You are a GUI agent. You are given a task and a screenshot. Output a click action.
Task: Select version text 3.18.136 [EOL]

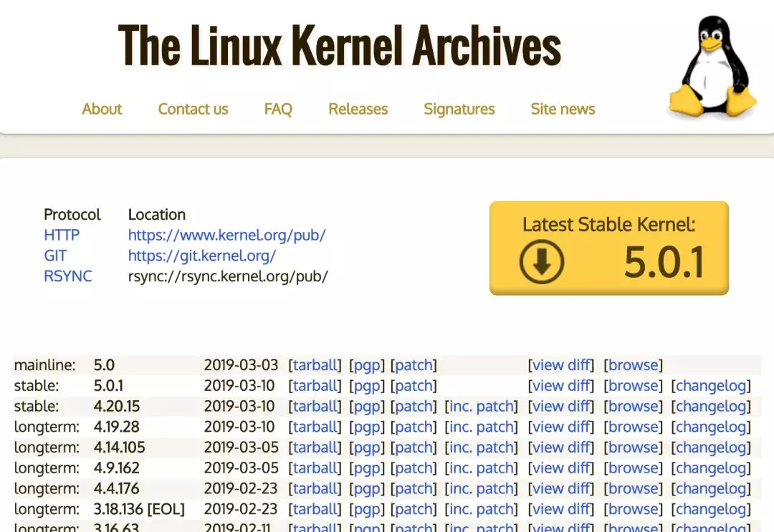139,510
